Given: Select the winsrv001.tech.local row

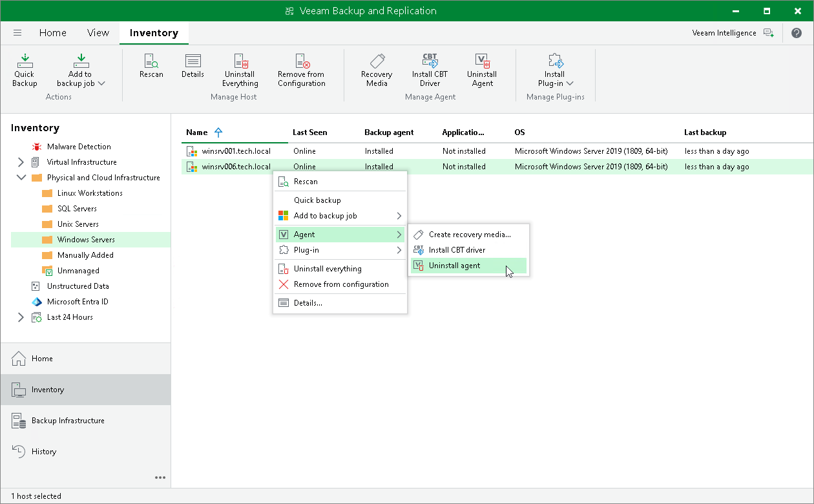Looking at the screenshot, I should [497, 151].
